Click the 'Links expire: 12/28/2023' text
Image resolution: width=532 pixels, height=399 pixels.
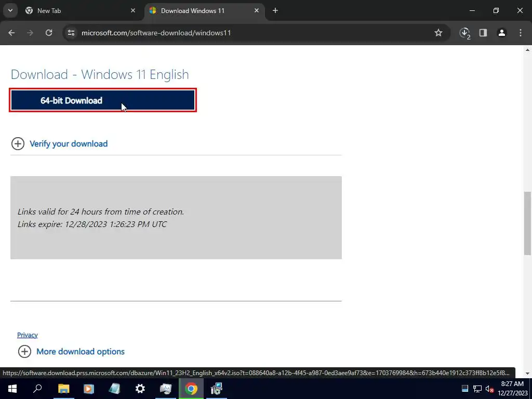[x=92, y=224]
